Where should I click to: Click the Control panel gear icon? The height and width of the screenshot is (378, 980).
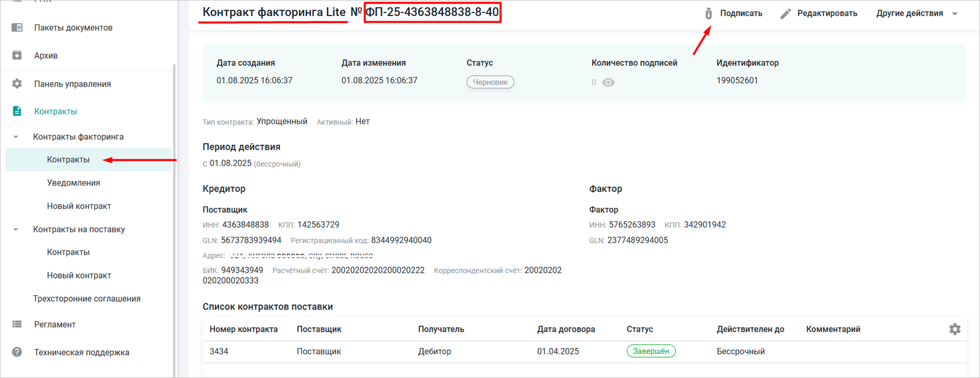pos(17,83)
